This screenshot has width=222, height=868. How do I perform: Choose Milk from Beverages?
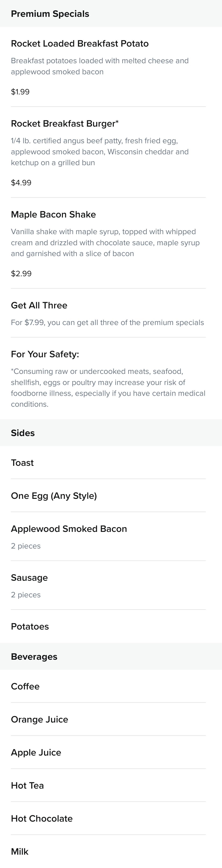click(108, 852)
